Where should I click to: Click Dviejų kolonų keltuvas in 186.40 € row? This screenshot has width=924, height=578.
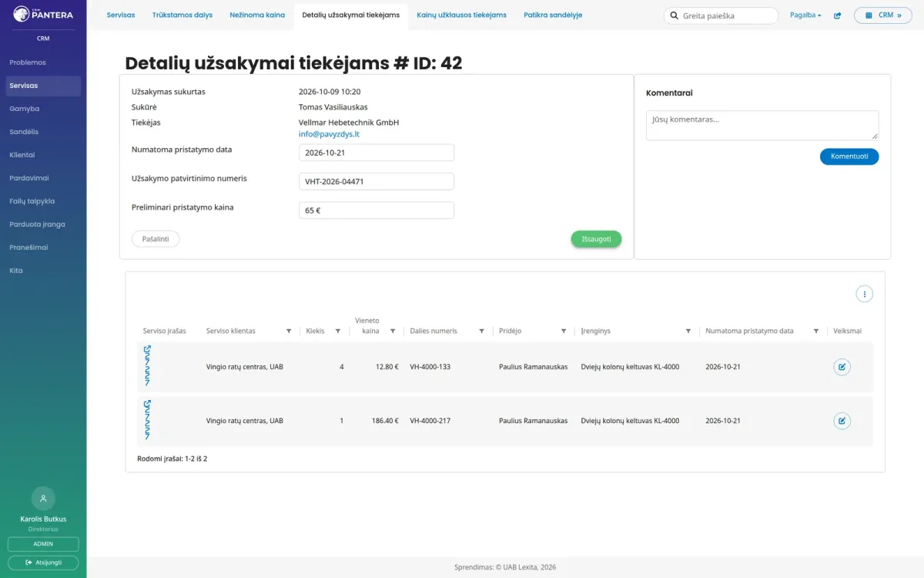click(x=630, y=421)
